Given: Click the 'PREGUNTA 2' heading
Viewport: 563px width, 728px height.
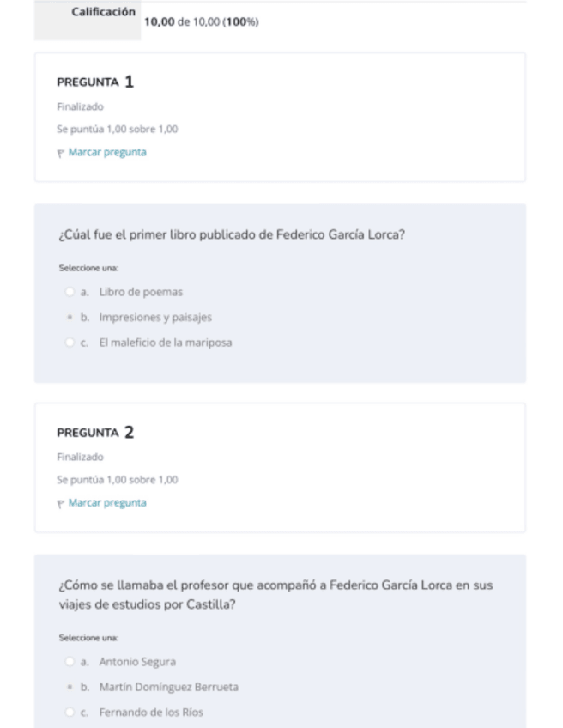Looking at the screenshot, I should pos(95,433).
